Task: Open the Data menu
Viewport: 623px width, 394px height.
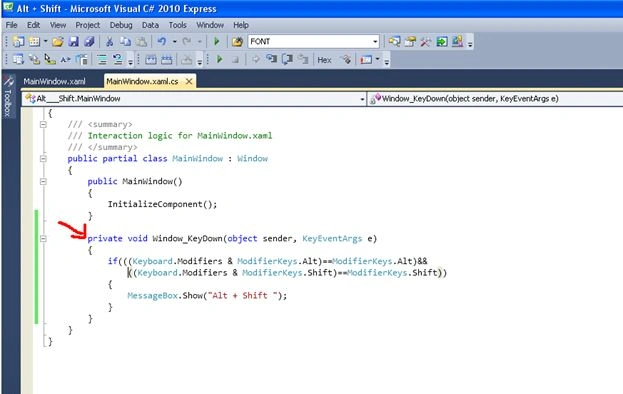Action: 151,25
